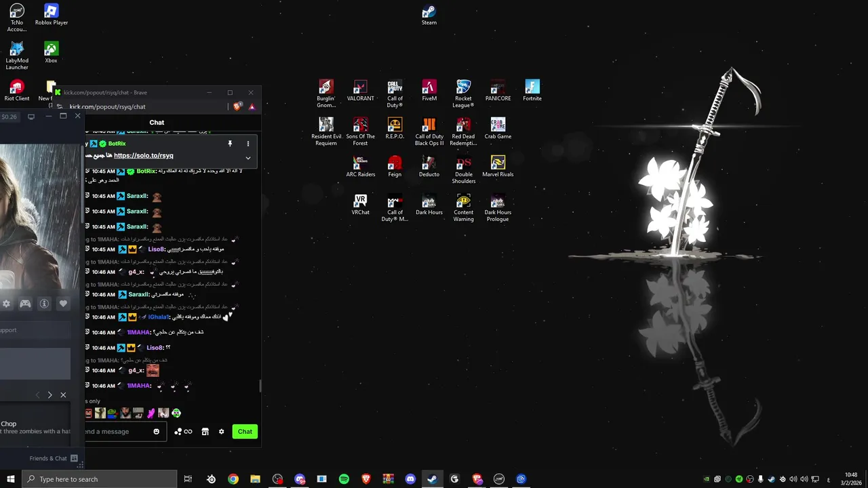Screen dimensions: 868x488
Task: Open the pinned message three-dot menu
Action: click(x=248, y=144)
